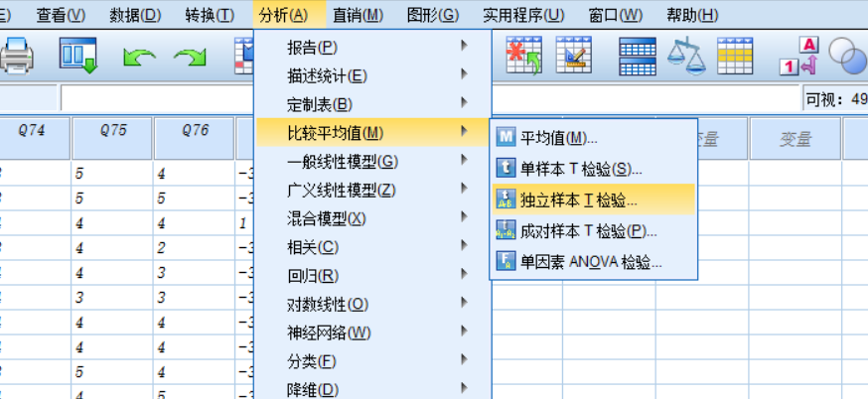The height and width of the screenshot is (399, 868).
Task: Expand the 相关(C) submenu arrow
Action: coord(465,246)
